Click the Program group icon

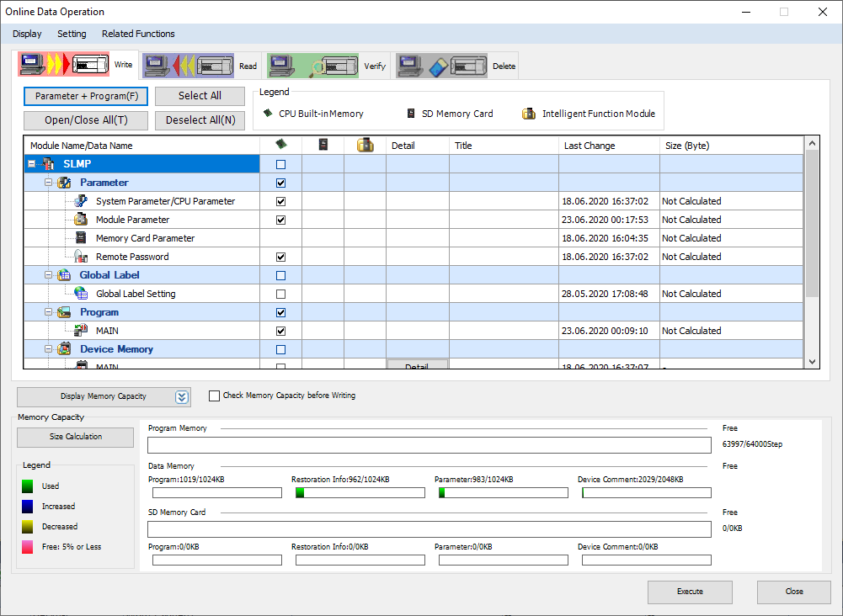[x=64, y=312]
